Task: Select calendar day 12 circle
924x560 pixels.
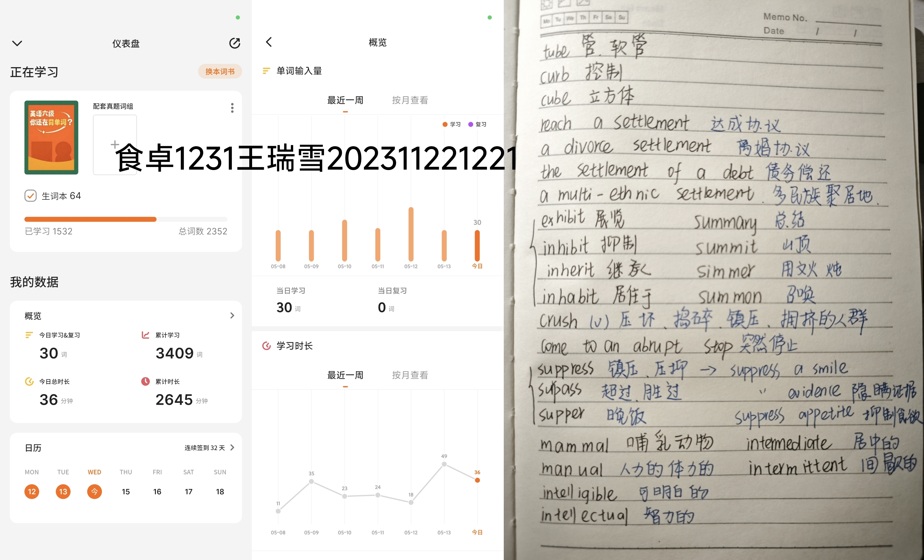Action: 32,491
